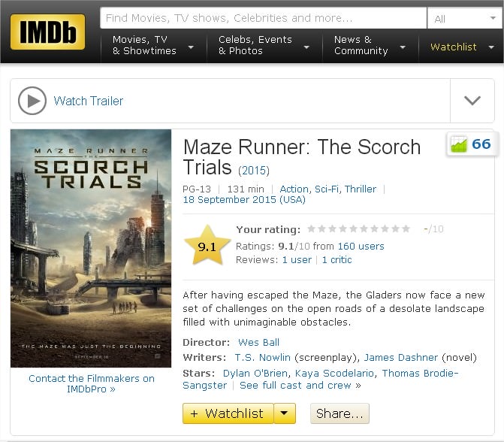
Task: Play the trailer with the circular play icon
Action: (32, 101)
